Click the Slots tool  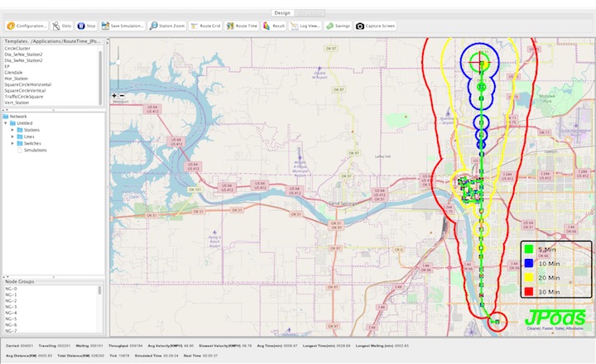click(63, 26)
